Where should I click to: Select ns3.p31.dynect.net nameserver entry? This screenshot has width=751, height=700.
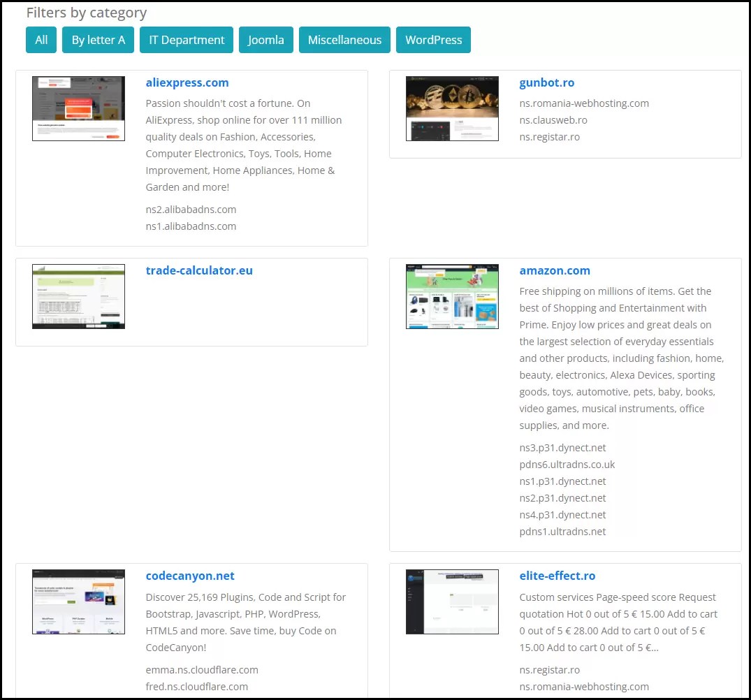click(x=562, y=448)
